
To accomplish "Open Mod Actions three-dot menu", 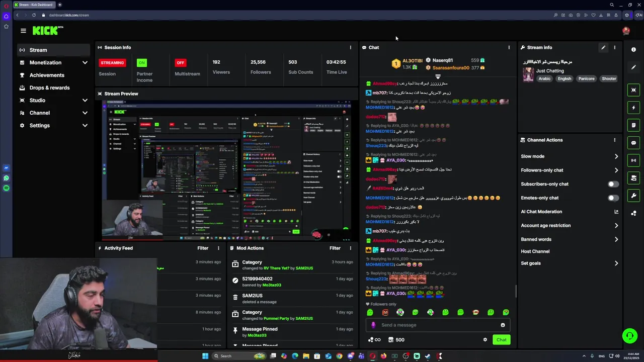I will coord(351,248).
